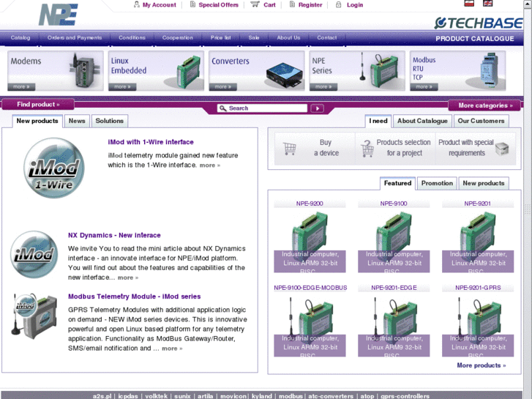Click the Login padlock icon
This screenshot has height=399, width=532.
(338, 4)
